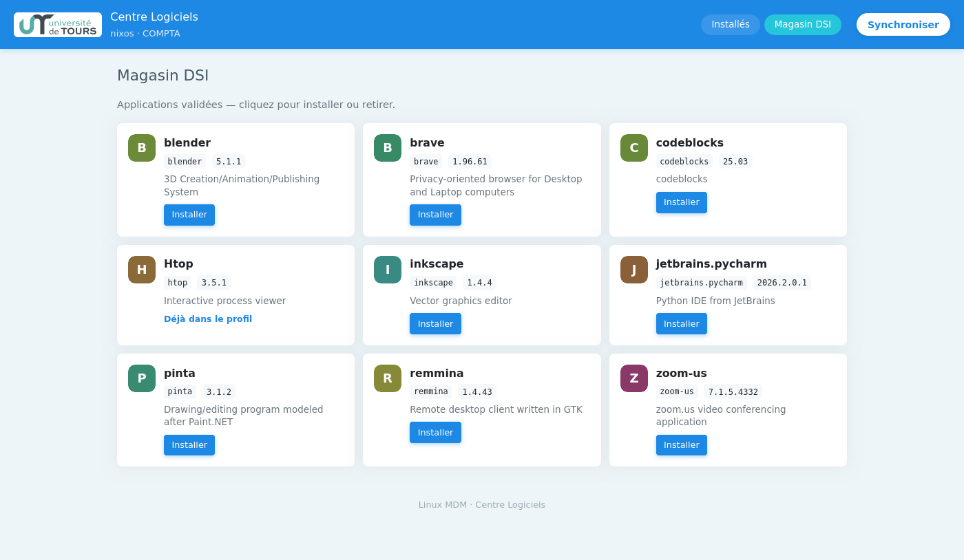964x560 pixels.
Task: Click the jetbrains.pycharm card title
Action: click(x=711, y=264)
